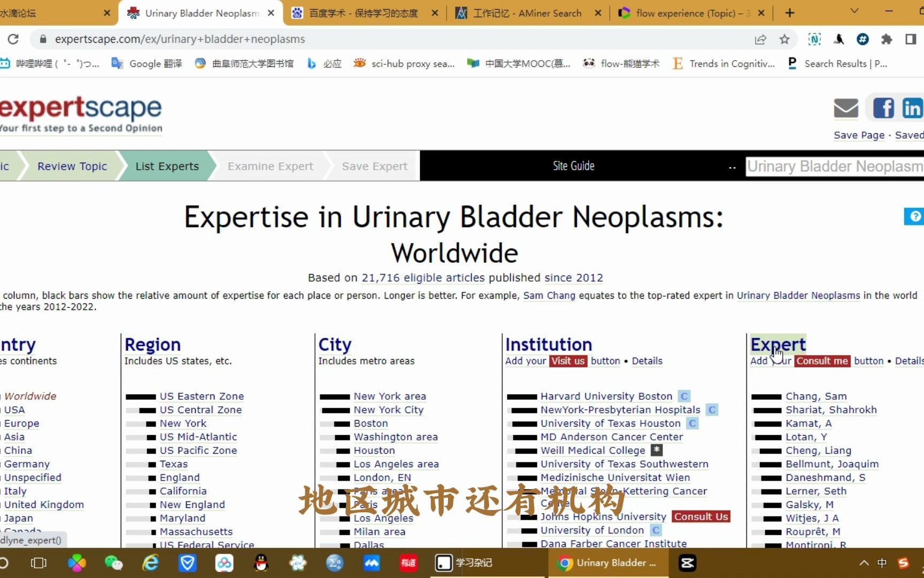Select Germany in country list

[x=27, y=464]
